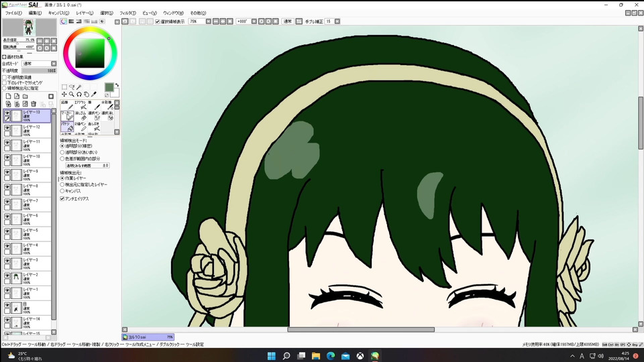Select the magic wand tool

coord(79,87)
